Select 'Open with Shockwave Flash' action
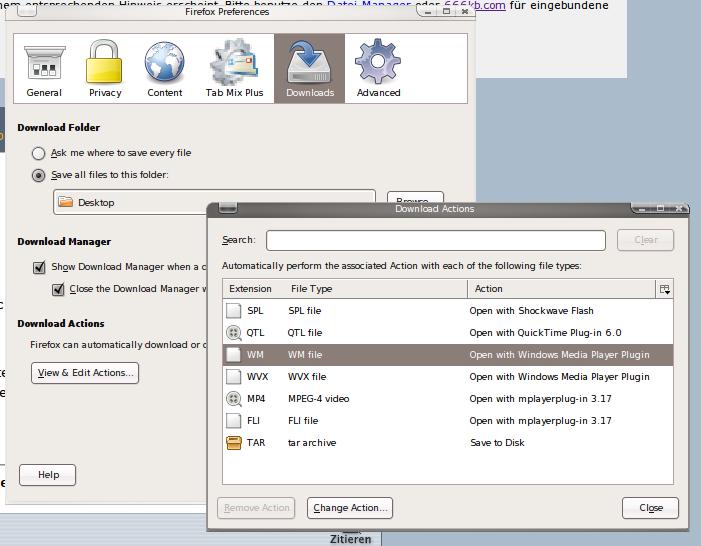Image resolution: width=701 pixels, height=546 pixels. (531, 311)
